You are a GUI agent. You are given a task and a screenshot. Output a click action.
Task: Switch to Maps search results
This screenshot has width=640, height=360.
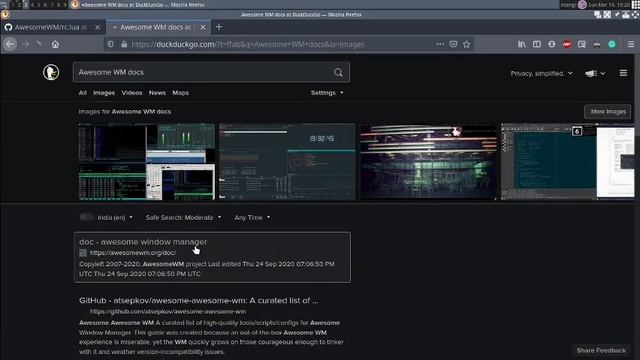pyautogui.click(x=180, y=93)
